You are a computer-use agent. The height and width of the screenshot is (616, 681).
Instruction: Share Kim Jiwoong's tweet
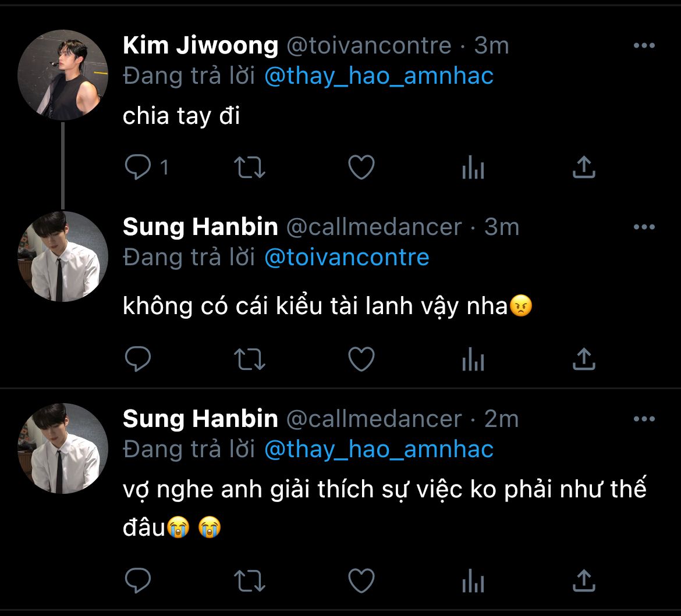584,168
